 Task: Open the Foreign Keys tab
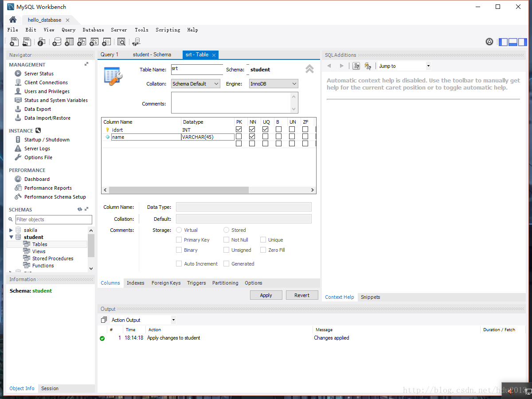click(x=166, y=283)
